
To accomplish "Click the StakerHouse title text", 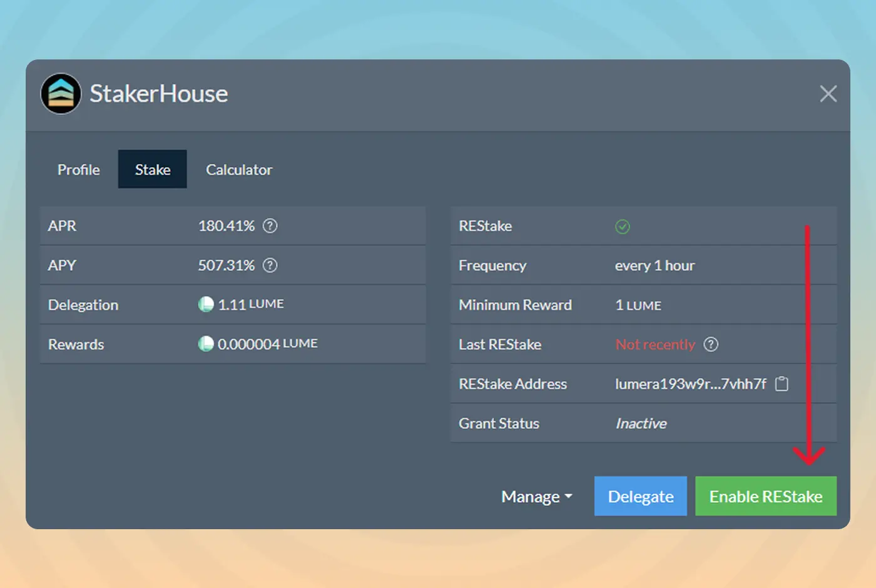I will click(159, 94).
